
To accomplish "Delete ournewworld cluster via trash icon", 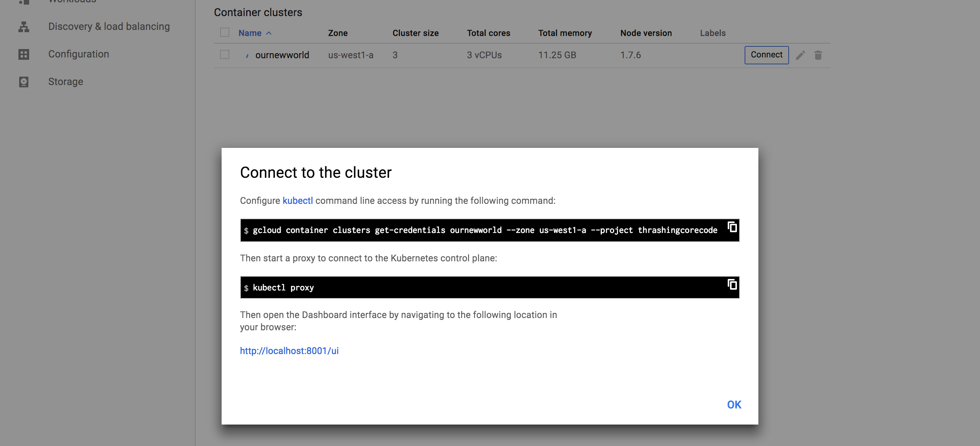I will tap(818, 55).
